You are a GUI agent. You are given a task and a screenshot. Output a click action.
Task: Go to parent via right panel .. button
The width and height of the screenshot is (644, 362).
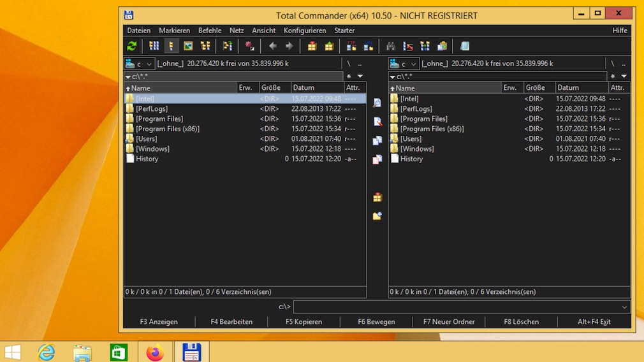624,64
